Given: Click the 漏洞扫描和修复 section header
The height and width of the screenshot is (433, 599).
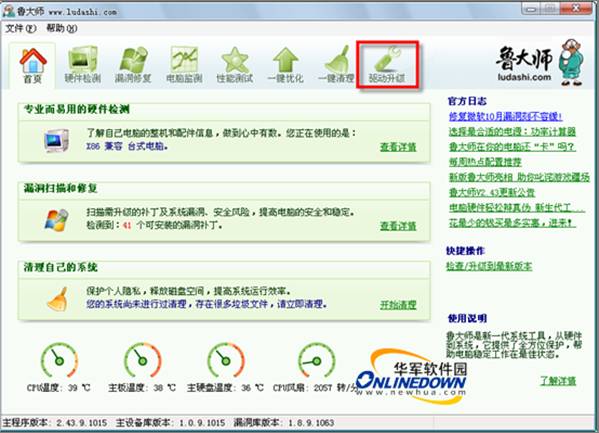Looking at the screenshot, I should click(60, 188).
